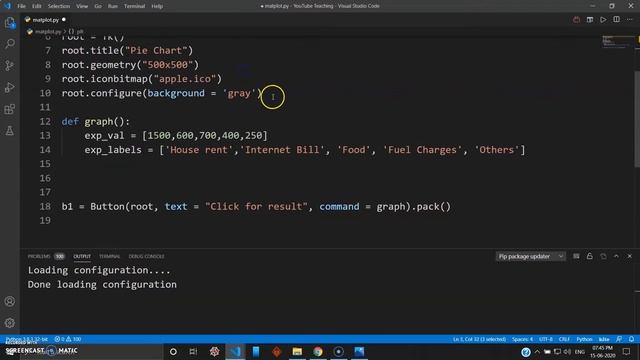
Task: Split the editor right
Action: (616, 20)
